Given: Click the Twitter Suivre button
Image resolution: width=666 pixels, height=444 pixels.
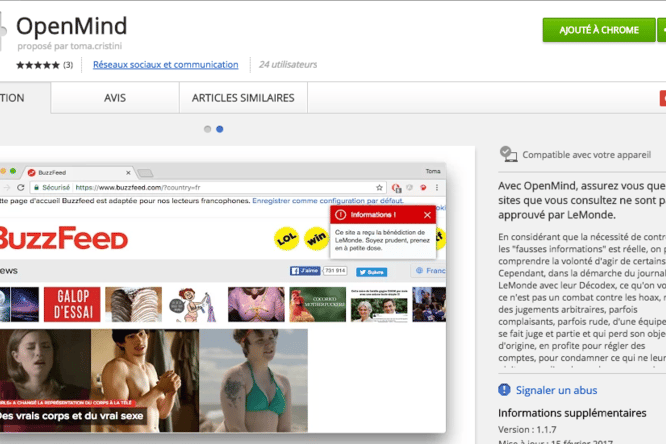Looking at the screenshot, I should click(372, 272).
